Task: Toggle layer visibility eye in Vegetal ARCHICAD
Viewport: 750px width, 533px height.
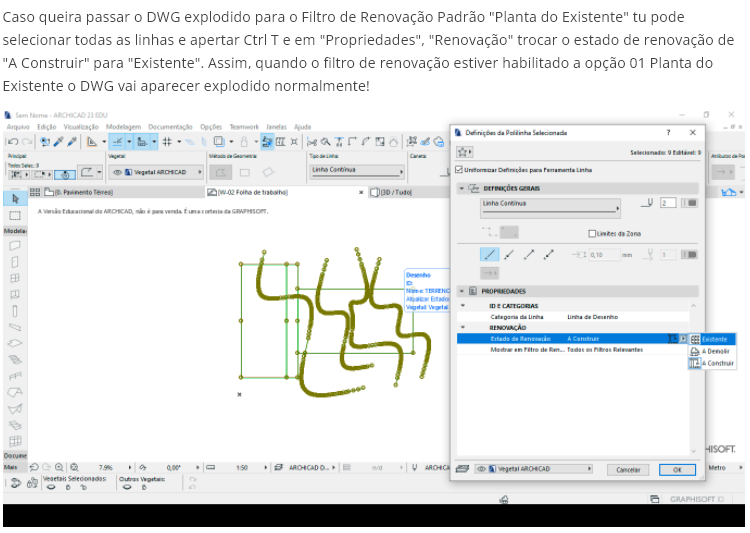Action: click(118, 172)
